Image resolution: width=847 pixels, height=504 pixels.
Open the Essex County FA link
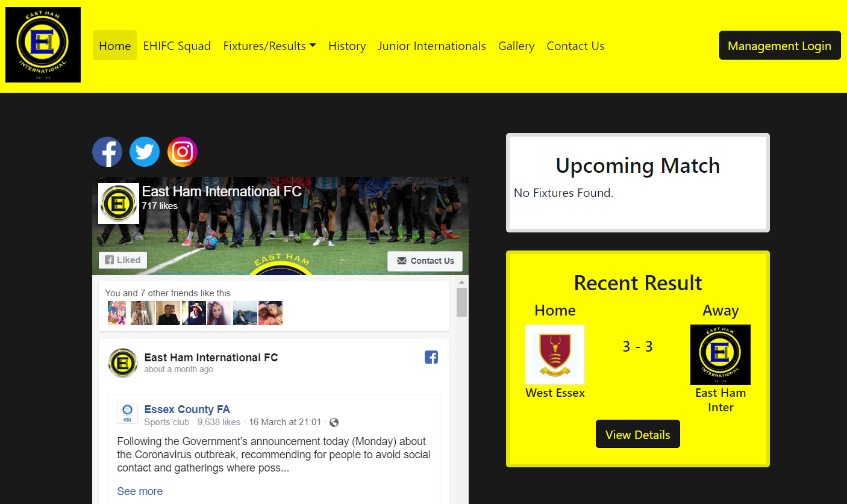[x=187, y=409]
